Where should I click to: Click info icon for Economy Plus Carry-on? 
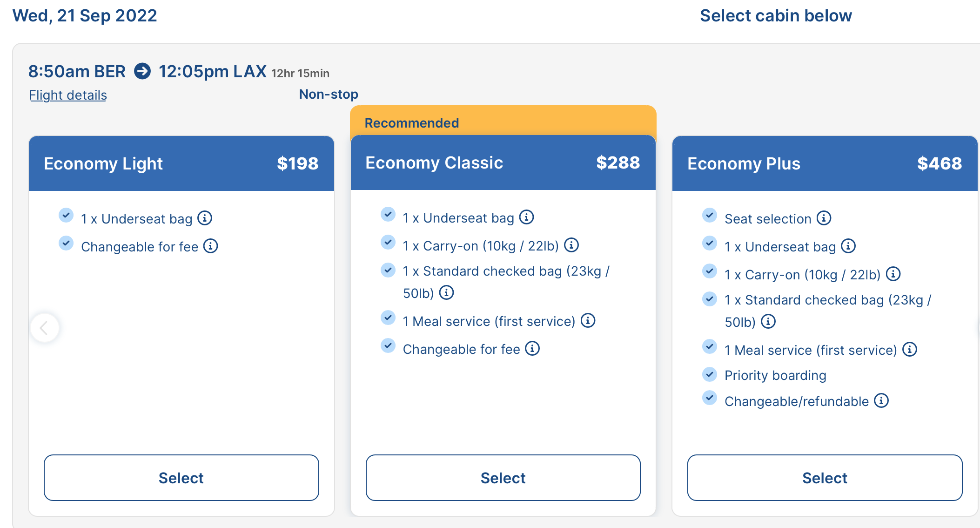tap(893, 274)
